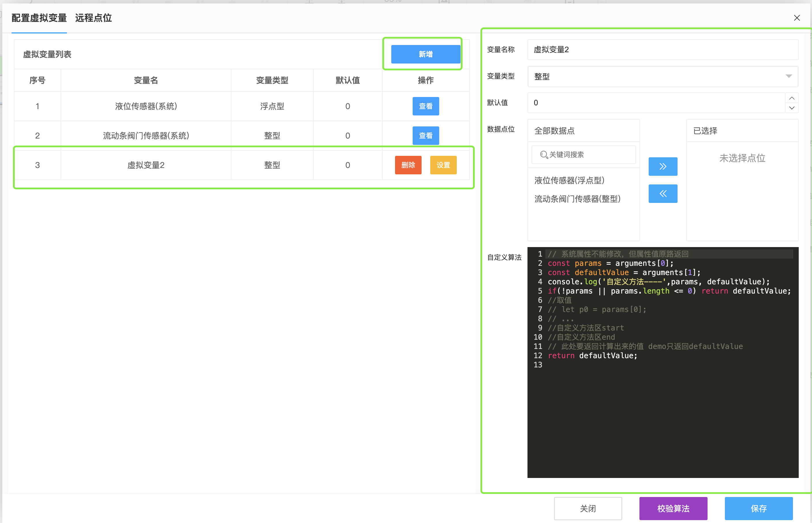
Task: Click the 默认值 number input
Action: tap(656, 103)
